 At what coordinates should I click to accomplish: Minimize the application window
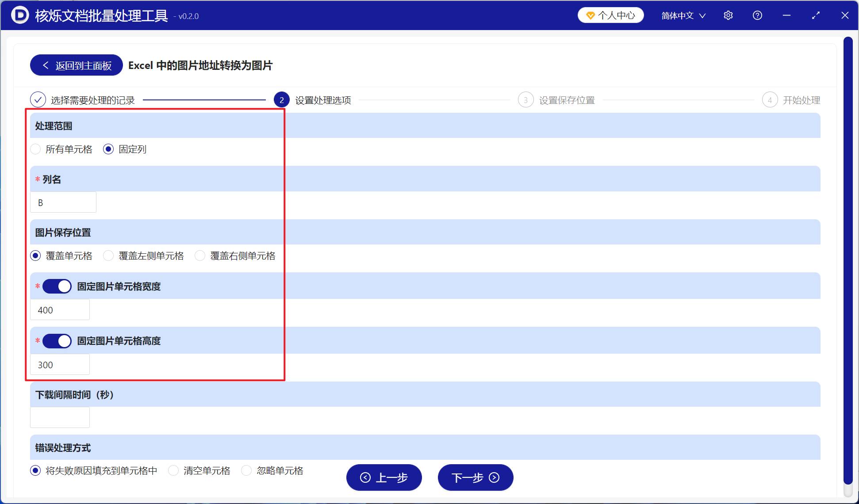786,15
